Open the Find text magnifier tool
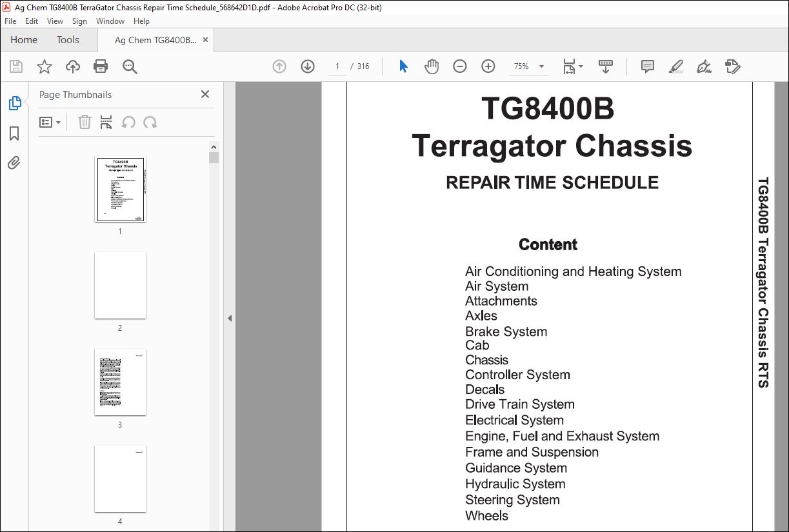The width and height of the screenshot is (789, 532). [x=130, y=66]
